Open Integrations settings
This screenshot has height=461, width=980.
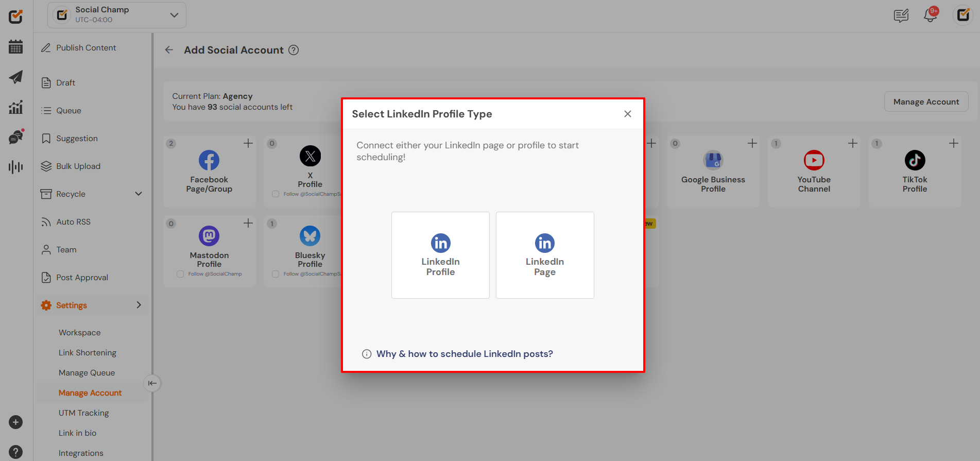[81, 453]
